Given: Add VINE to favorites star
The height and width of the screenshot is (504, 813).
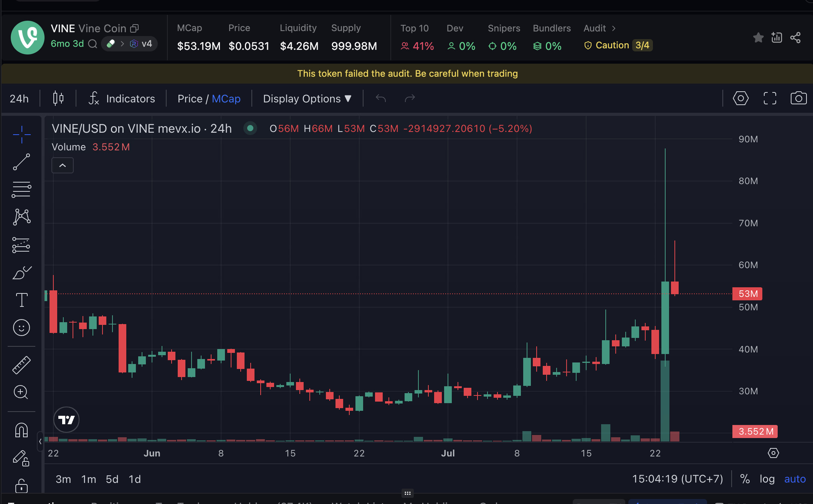Looking at the screenshot, I should point(758,38).
